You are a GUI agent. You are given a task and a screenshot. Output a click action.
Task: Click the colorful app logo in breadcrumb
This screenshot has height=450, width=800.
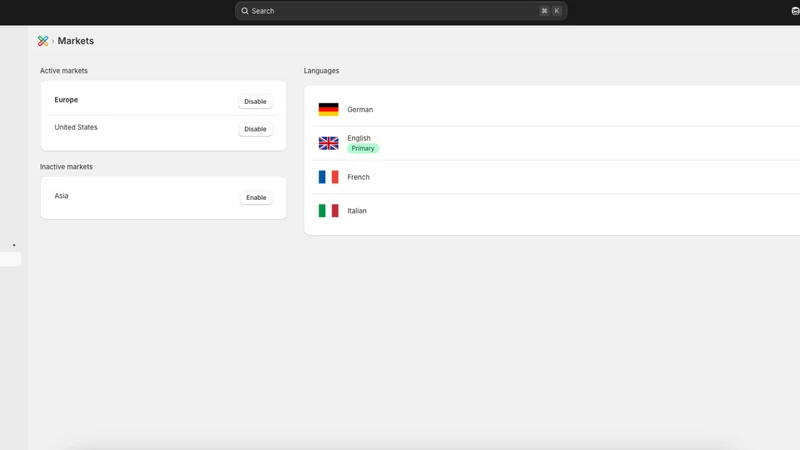click(43, 41)
